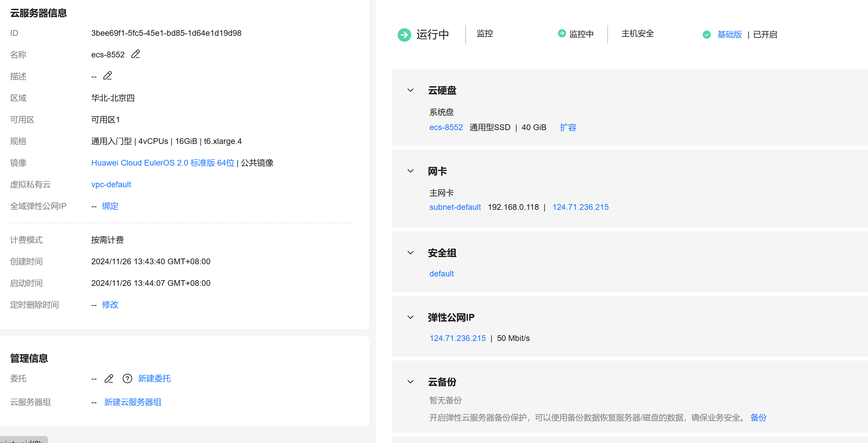Click the 管理信息 heading
Image resolution: width=868 pixels, height=443 pixels.
pos(29,359)
